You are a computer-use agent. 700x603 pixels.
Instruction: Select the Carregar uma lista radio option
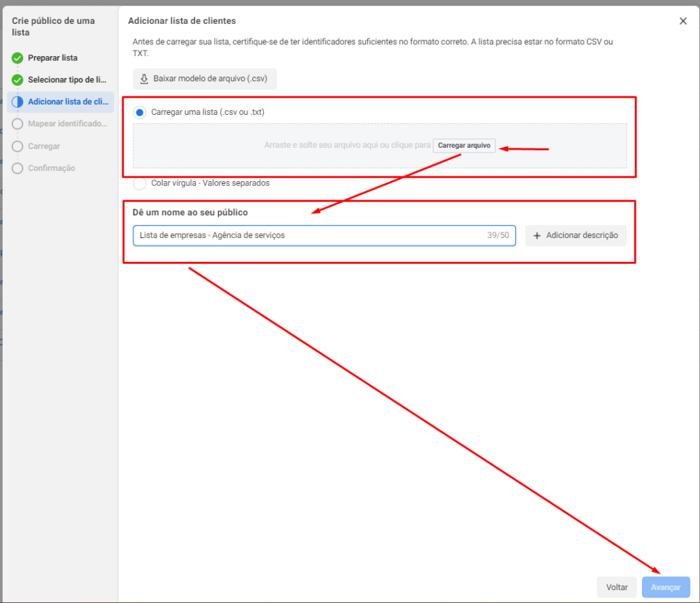click(x=139, y=113)
